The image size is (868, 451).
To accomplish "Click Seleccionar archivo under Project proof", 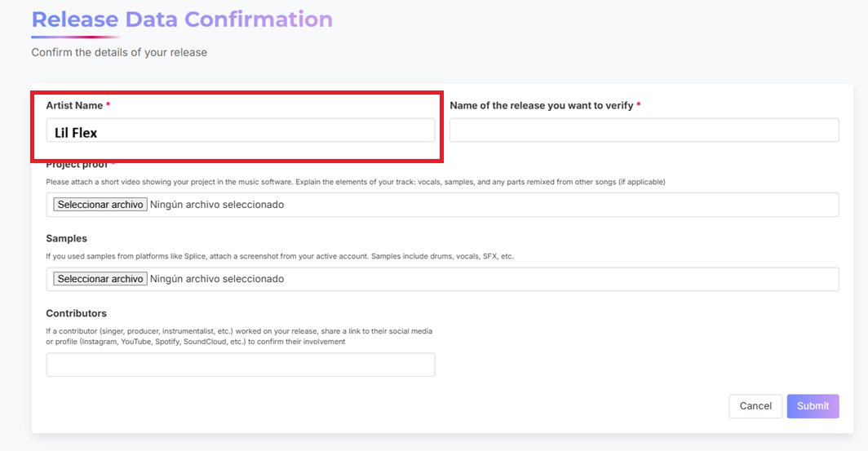I will (100, 205).
